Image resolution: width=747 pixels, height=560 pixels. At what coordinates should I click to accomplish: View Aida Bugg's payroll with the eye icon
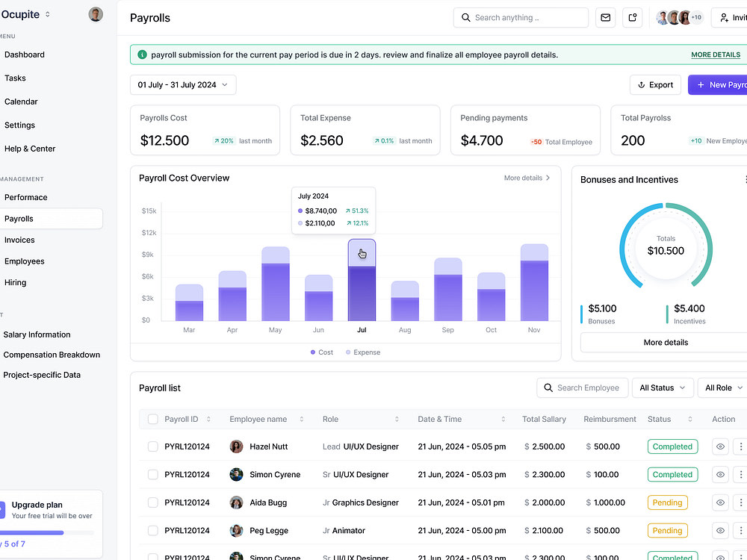[720, 503]
